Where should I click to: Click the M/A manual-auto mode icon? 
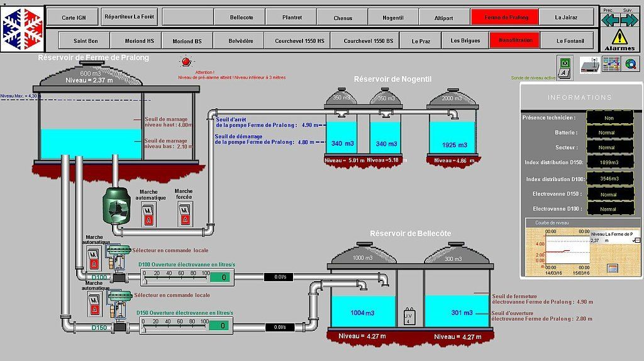pos(565,67)
